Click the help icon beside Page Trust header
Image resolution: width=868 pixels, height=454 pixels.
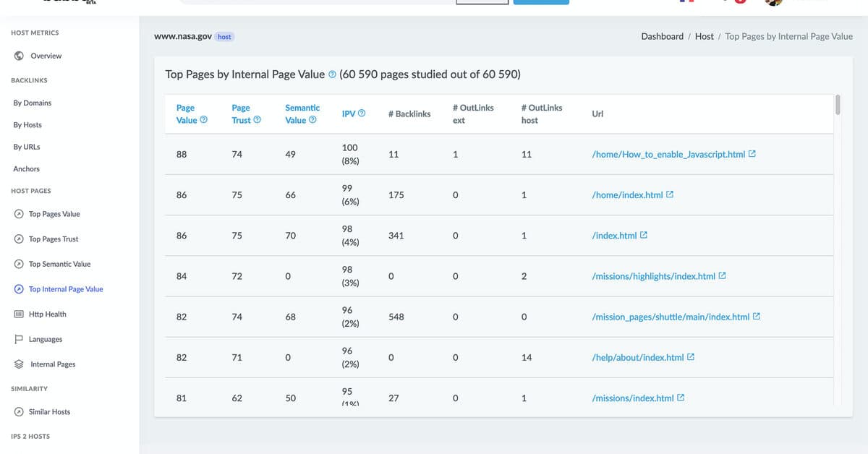click(x=257, y=120)
